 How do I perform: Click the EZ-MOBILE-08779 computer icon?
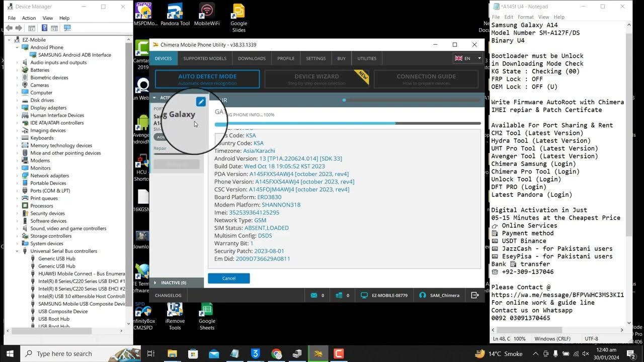pyautogui.click(x=364, y=295)
